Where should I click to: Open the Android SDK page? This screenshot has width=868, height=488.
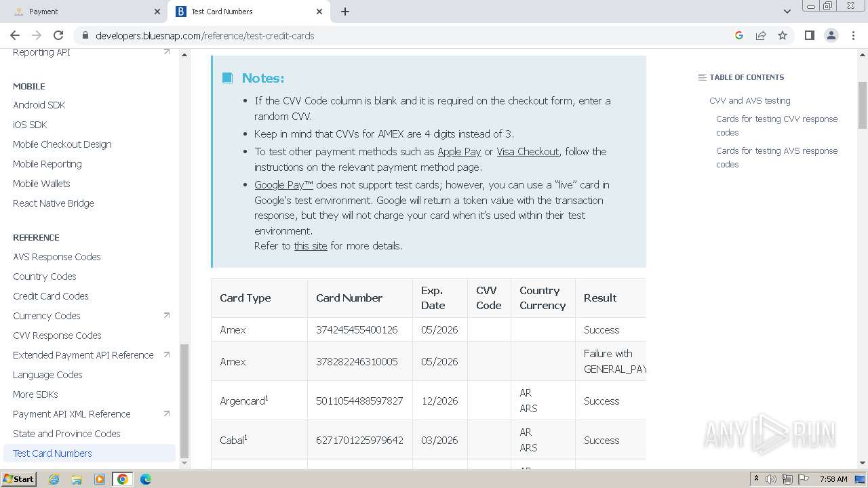(39, 105)
